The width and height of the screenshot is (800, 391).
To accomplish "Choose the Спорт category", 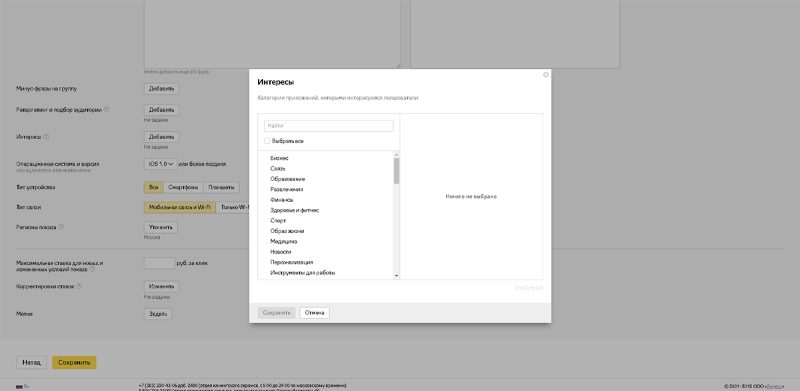I will [x=278, y=221].
